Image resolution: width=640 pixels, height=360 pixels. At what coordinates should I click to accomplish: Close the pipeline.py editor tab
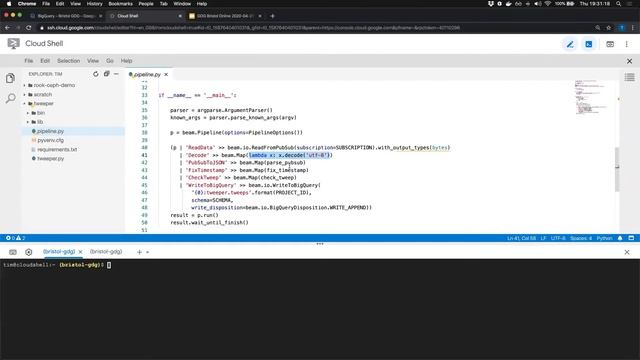166,74
